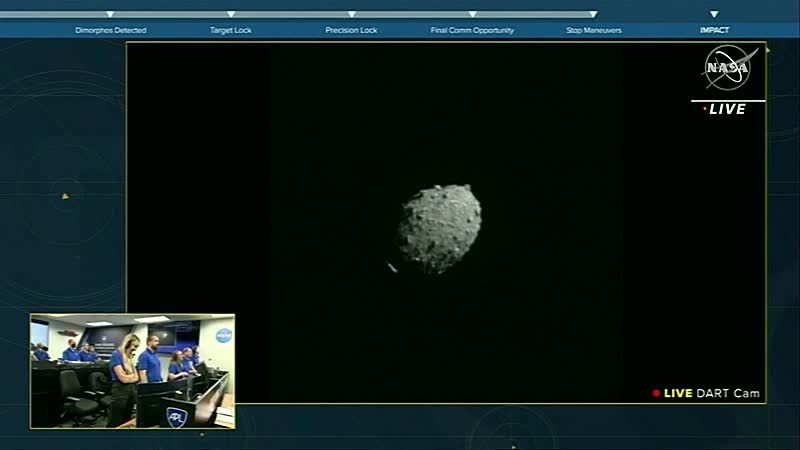800x450 pixels.
Task: Click the Final Comm Opportunity triangle marker
Action: (x=472, y=15)
